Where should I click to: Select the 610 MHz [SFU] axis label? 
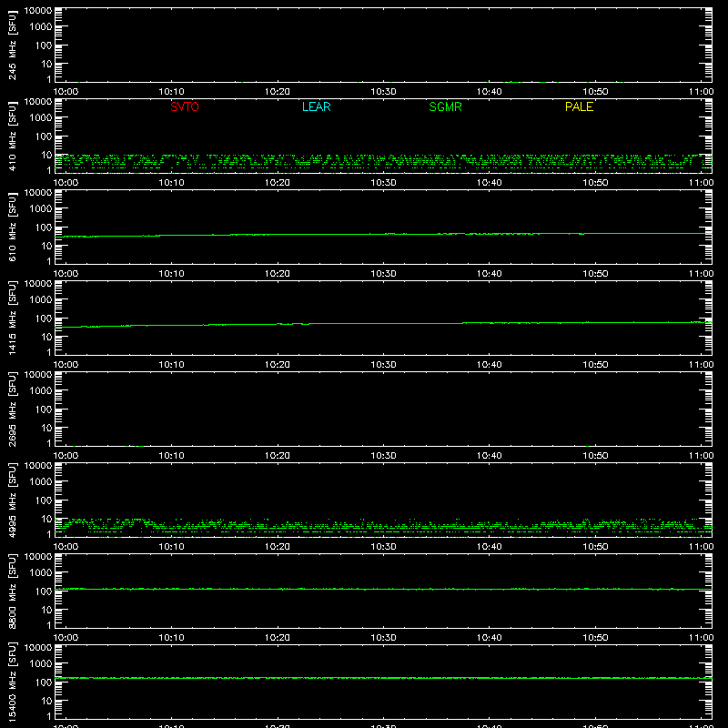tap(12, 227)
